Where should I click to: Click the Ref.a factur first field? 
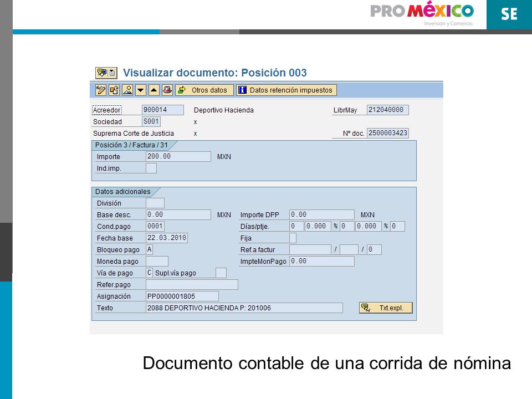pos(310,249)
